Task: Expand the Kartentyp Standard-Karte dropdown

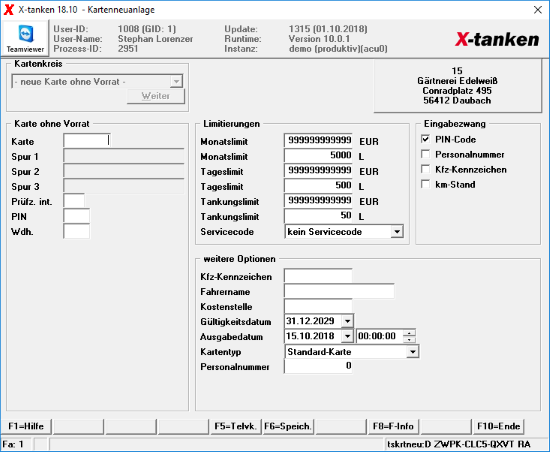Action: 413,352
